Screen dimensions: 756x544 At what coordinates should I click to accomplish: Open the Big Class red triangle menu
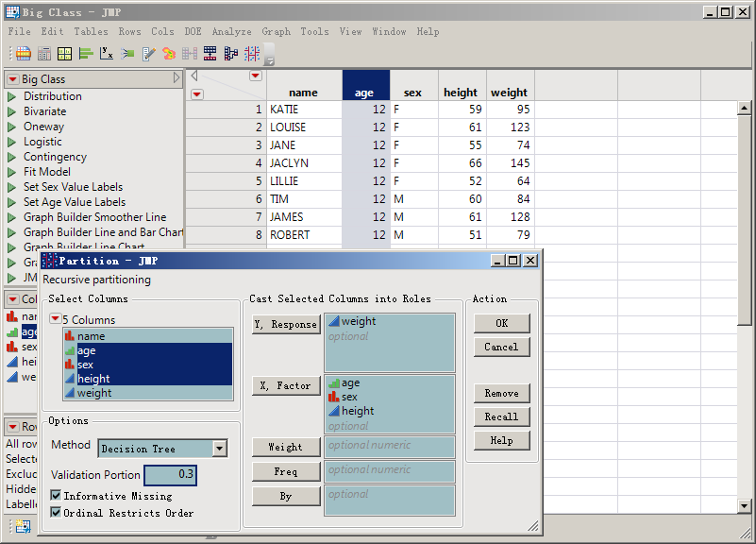coord(12,79)
